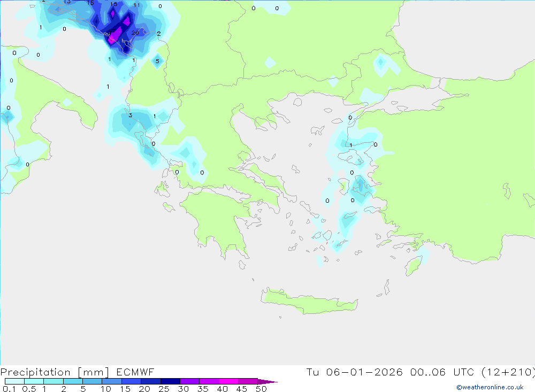Click the '(12+210)' forecast offset text
Image resolution: width=535 pixels, height=392 pixels.
508,372
